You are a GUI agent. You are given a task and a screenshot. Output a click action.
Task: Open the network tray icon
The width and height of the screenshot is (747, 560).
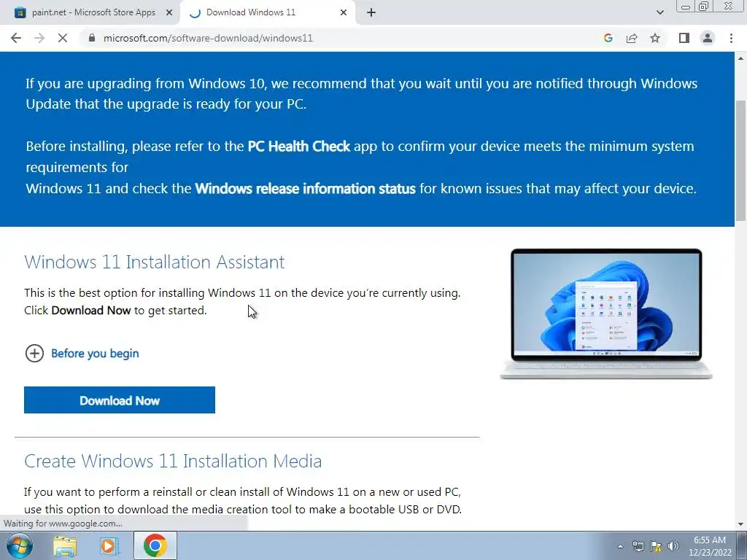point(638,546)
